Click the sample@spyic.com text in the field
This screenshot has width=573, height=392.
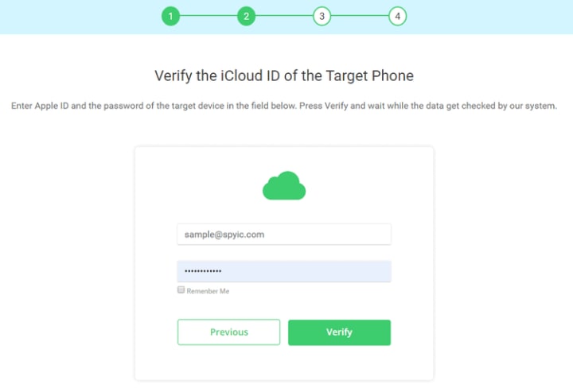click(224, 235)
